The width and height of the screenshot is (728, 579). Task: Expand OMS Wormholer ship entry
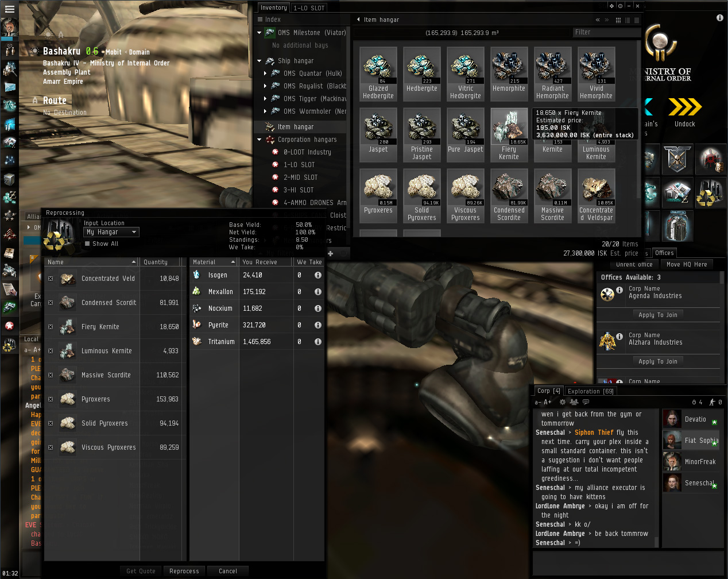click(x=265, y=111)
